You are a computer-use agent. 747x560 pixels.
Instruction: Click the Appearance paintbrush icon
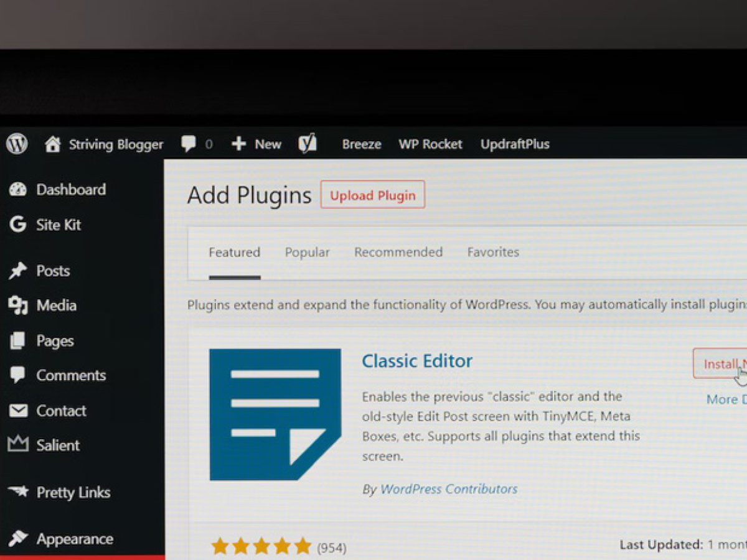(18, 538)
